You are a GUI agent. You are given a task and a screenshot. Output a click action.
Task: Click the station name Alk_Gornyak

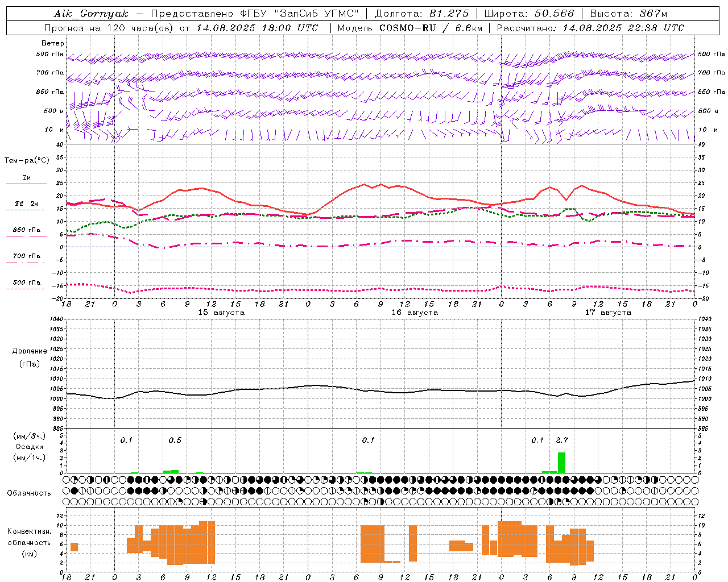coord(91,14)
